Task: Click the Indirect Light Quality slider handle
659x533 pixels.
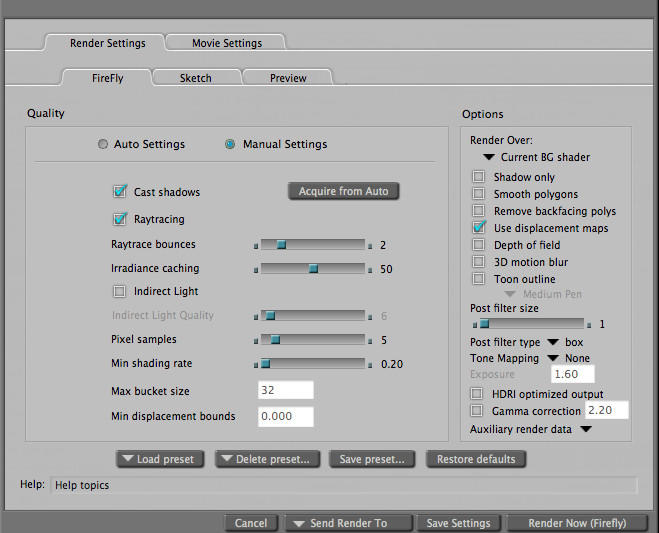Action: [271, 316]
